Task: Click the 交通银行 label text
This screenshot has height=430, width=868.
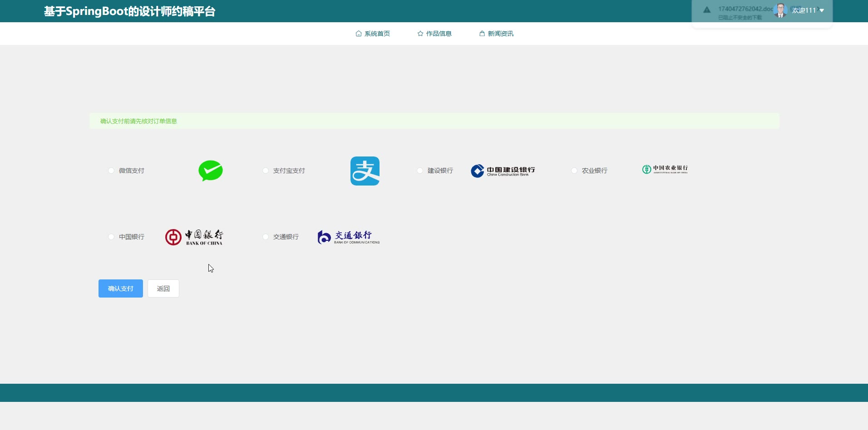Action: tap(286, 237)
